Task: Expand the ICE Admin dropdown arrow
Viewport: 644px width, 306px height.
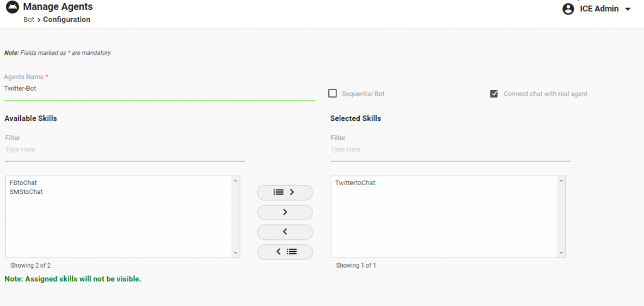Action: click(x=628, y=9)
